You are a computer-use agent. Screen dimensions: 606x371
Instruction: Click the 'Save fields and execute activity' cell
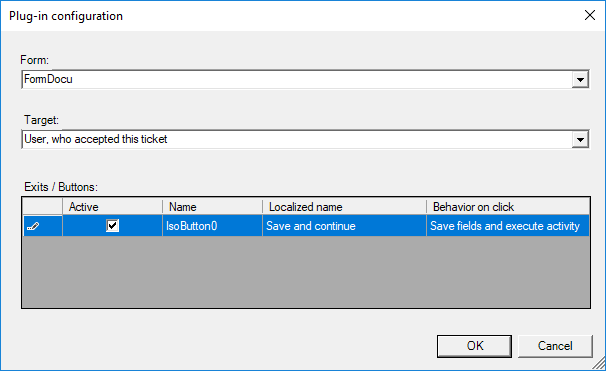click(508, 226)
